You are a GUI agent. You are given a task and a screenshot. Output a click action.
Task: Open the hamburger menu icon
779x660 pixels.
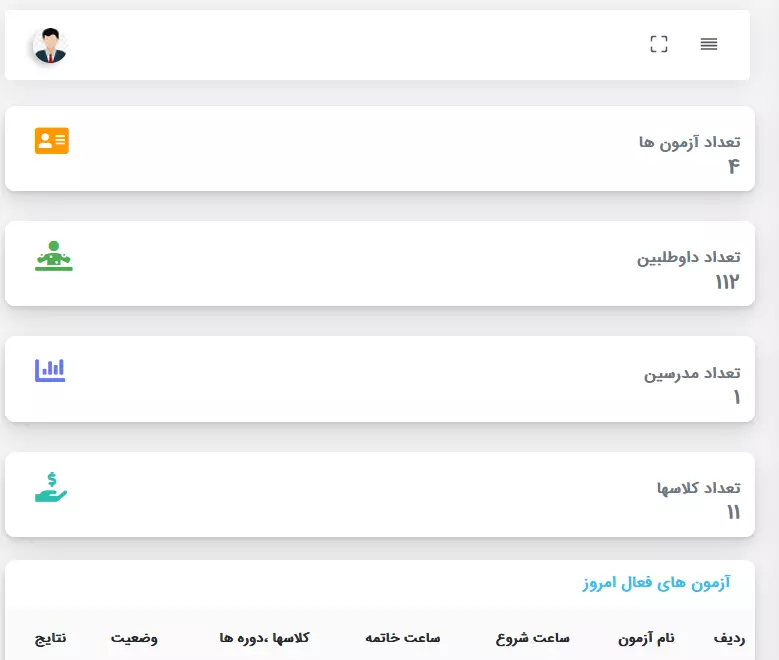(708, 44)
